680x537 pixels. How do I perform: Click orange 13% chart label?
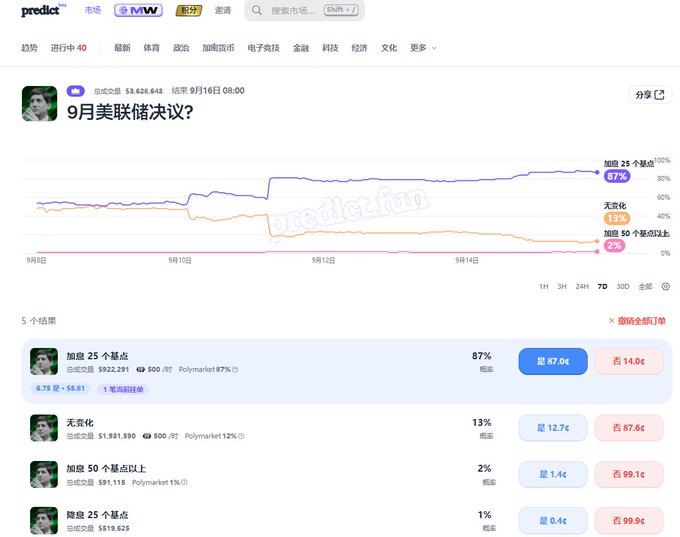[617, 218]
